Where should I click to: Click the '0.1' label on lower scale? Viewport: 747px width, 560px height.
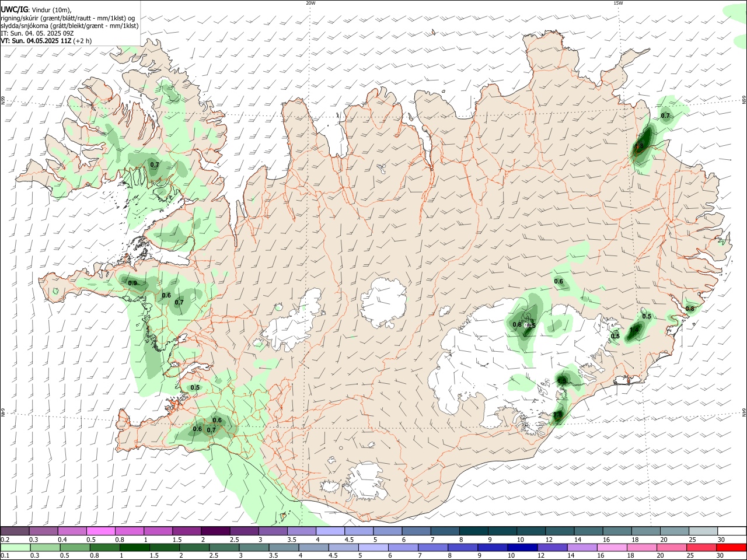(5, 556)
